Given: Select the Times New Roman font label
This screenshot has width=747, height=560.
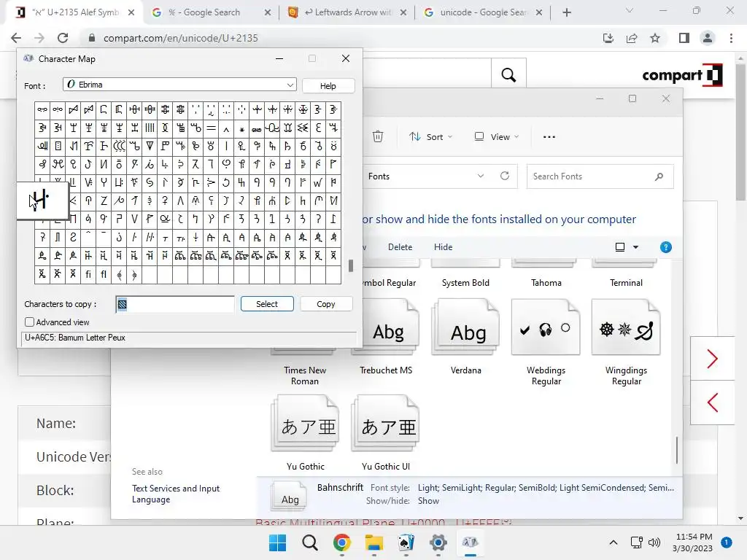Looking at the screenshot, I should point(305,376).
